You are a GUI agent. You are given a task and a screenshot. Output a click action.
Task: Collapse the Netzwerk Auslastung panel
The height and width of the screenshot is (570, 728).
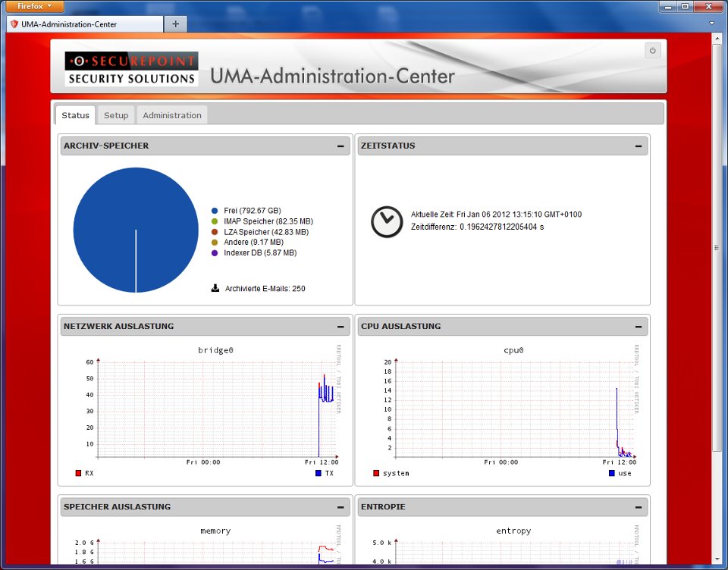[340, 327]
